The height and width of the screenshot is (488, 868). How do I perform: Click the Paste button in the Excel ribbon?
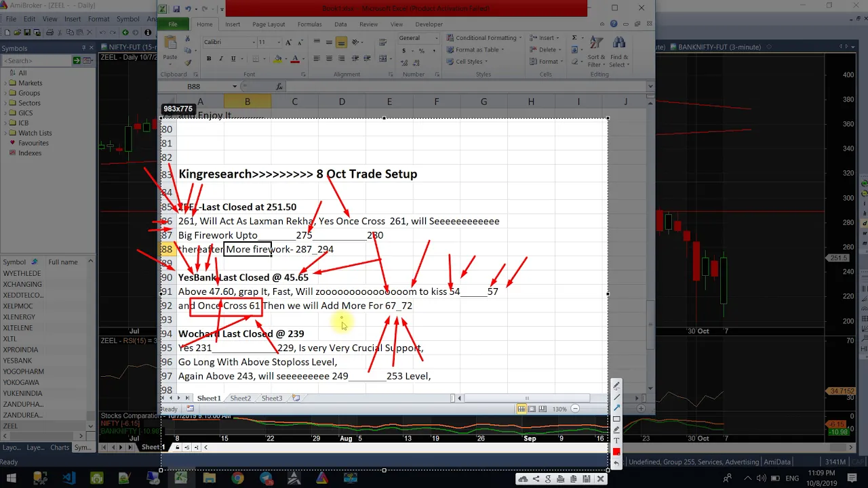click(x=170, y=49)
